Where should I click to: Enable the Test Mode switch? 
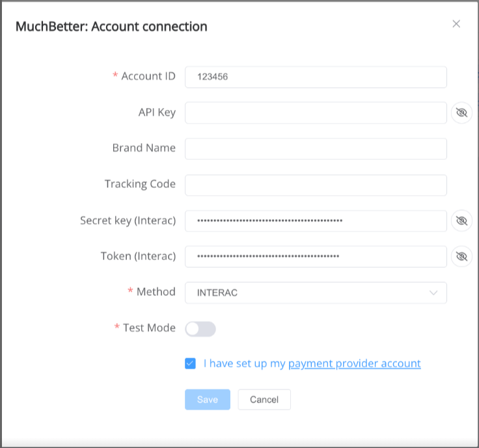[200, 328]
